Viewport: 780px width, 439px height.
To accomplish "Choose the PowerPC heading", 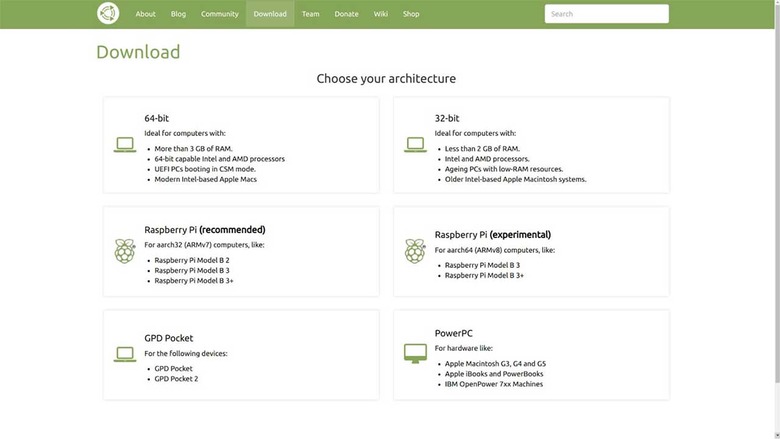I will pos(454,333).
